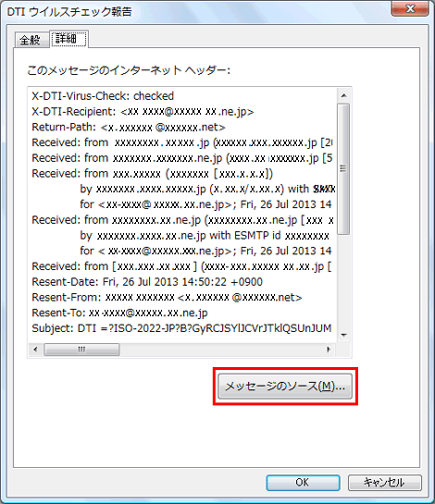435x504 pixels.
Task: Close the DTI ウイルスチェック報告 dialog
Action: 410,8
